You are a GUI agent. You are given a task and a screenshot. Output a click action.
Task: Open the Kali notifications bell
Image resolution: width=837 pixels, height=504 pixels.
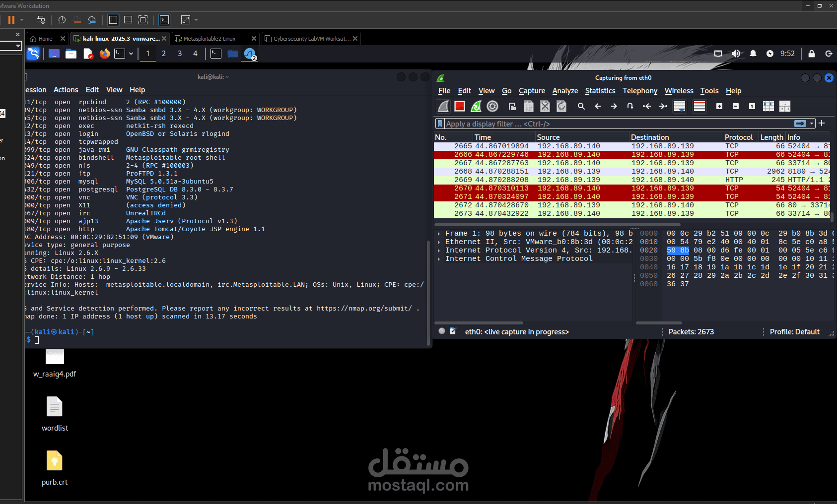point(753,54)
